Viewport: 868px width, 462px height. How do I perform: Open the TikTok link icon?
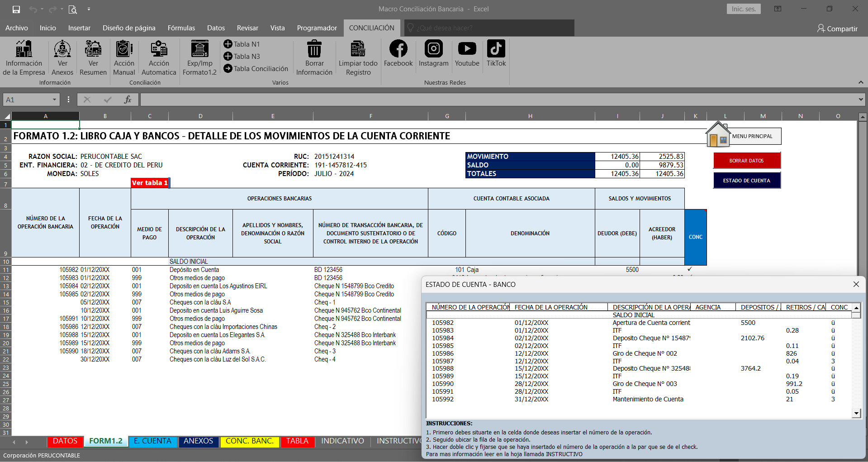[496, 48]
